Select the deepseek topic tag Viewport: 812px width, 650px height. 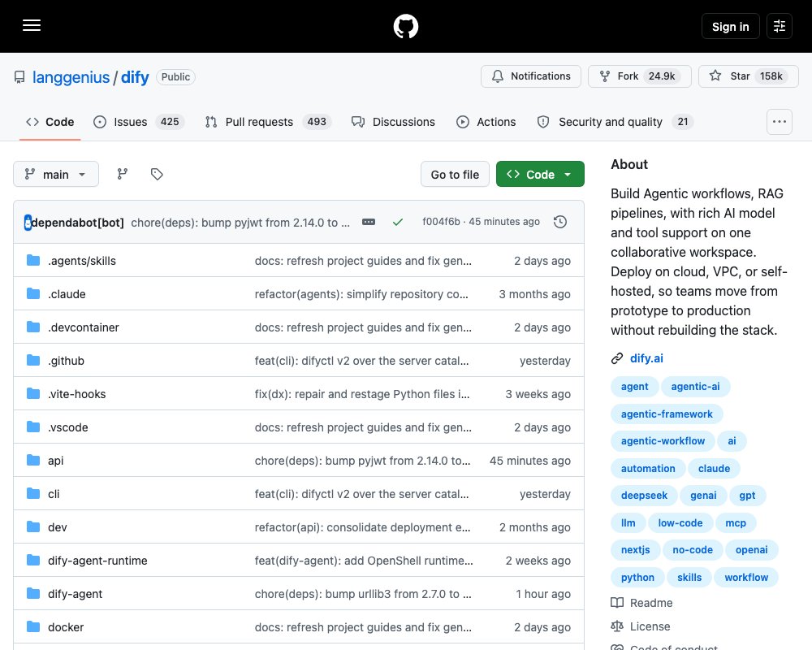point(644,496)
